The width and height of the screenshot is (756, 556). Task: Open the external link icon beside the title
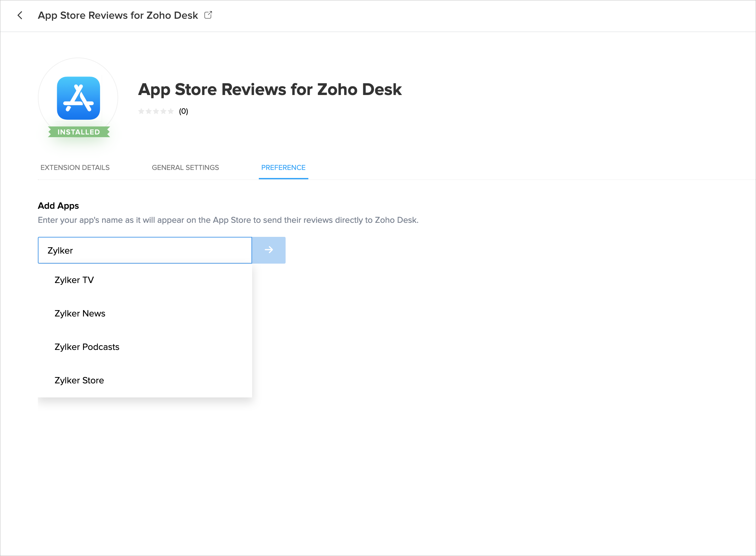[208, 15]
